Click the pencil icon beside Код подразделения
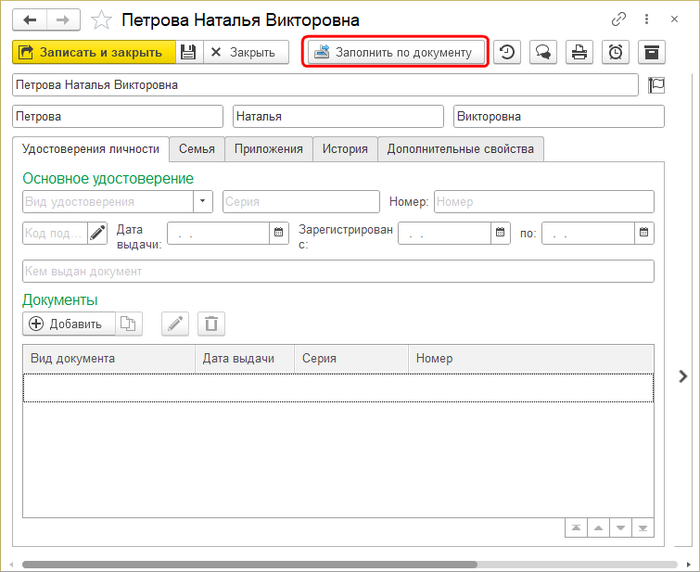The width and height of the screenshot is (700, 572). [x=97, y=233]
